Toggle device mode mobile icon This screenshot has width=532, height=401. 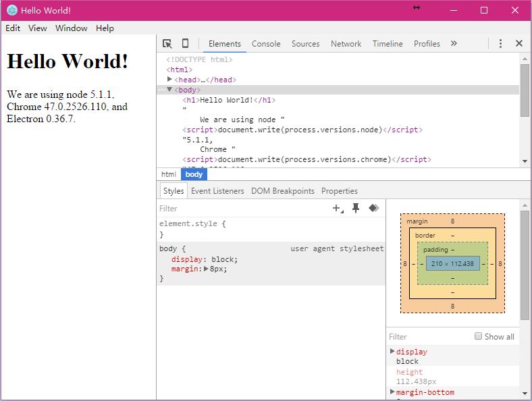click(x=185, y=43)
